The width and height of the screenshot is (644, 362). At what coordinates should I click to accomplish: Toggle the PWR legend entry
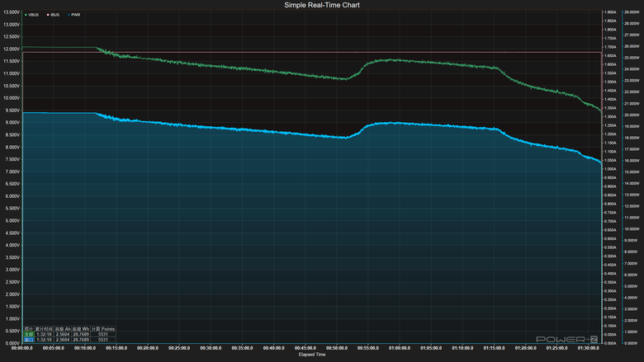[74, 15]
